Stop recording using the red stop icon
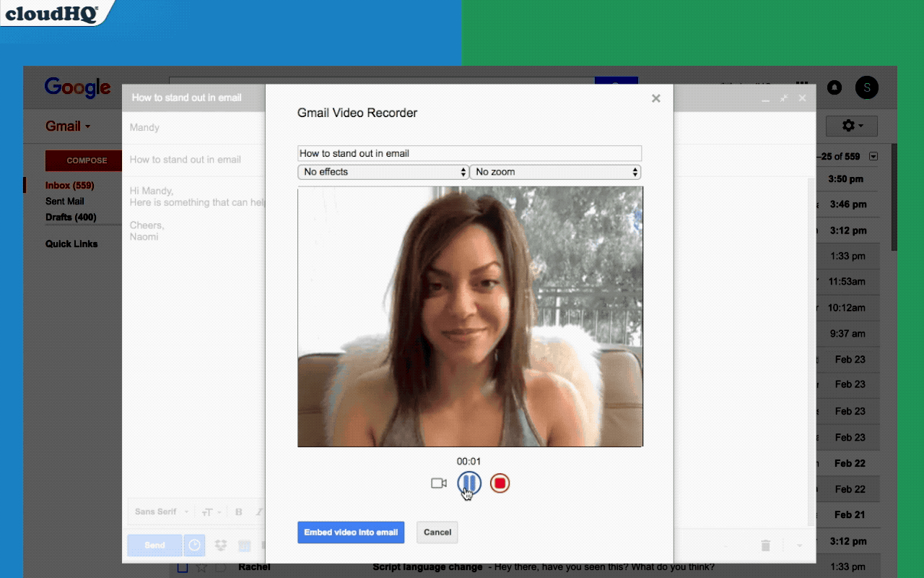Viewport: 924px width, 578px height. point(500,483)
